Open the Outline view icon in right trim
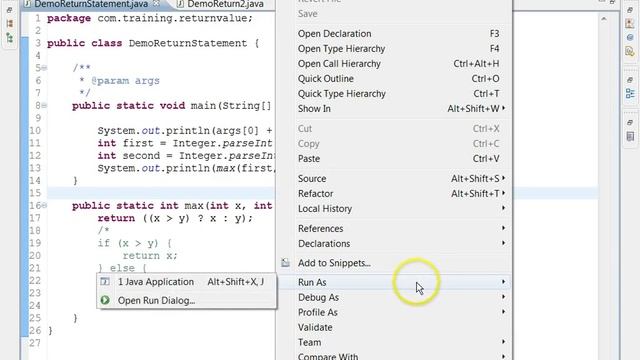Image resolution: width=640 pixels, height=360 pixels. [630, 94]
